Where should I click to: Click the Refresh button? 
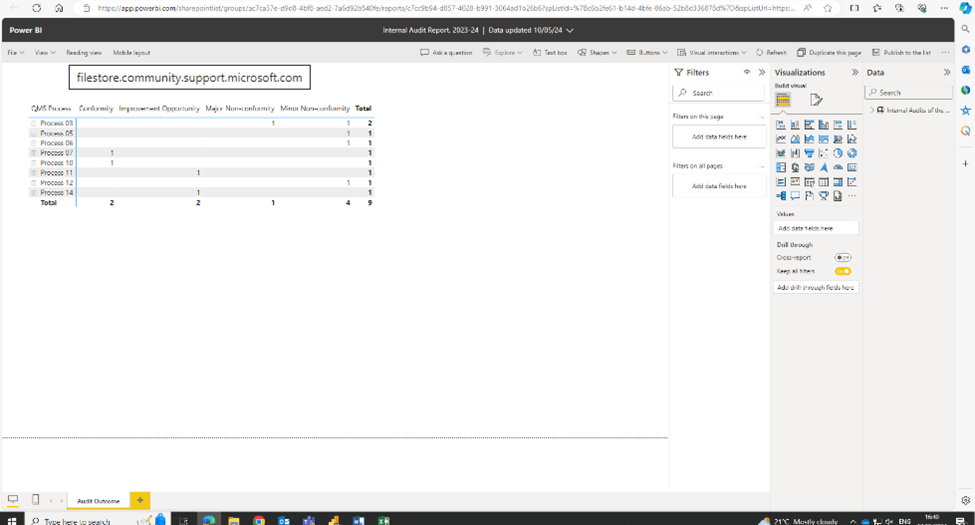point(771,53)
